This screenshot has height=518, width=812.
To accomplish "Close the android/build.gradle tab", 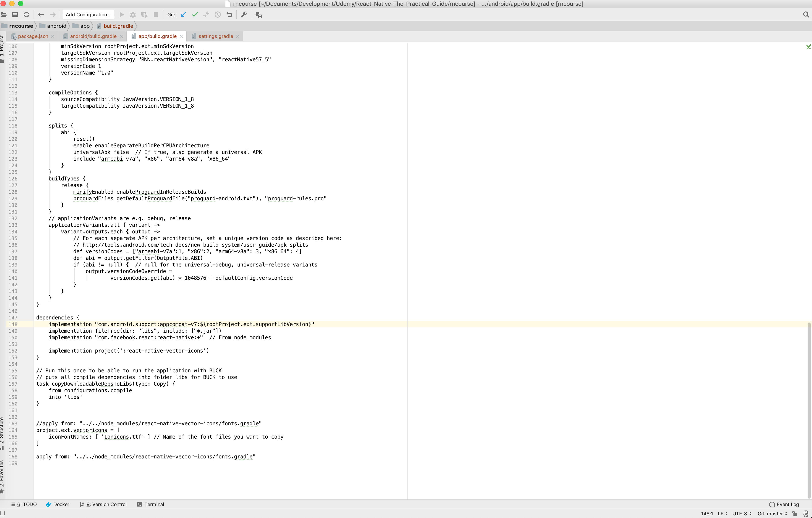I will click(x=121, y=36).
